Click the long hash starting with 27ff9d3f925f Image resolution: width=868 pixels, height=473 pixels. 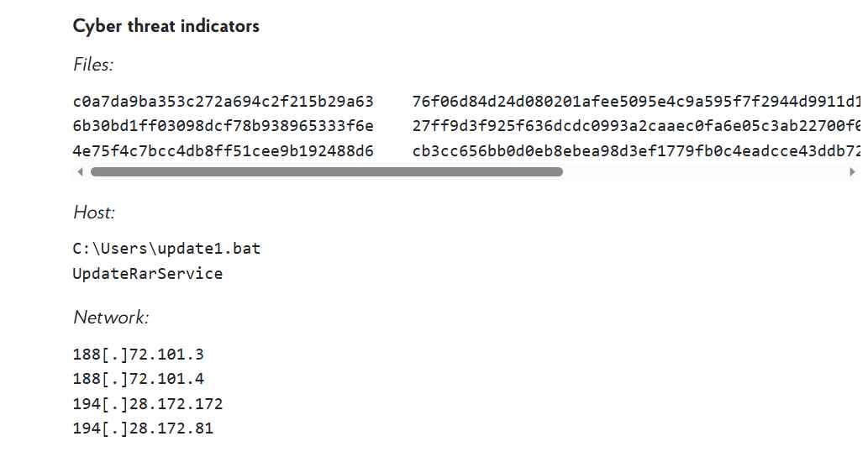636,126
